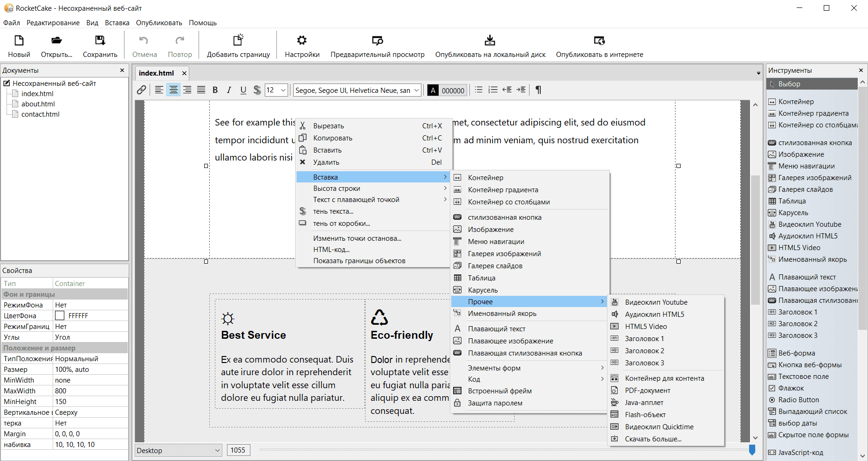The height and width of the screenshot is (461, 868).
Task: Click the MaxWidth value 800
Action: [90, 391]
